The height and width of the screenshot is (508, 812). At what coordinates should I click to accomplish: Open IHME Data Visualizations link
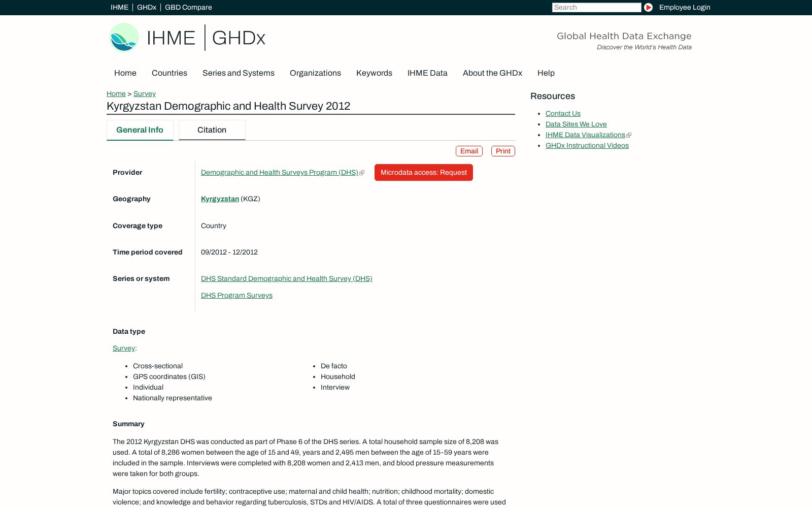point(585,135)
